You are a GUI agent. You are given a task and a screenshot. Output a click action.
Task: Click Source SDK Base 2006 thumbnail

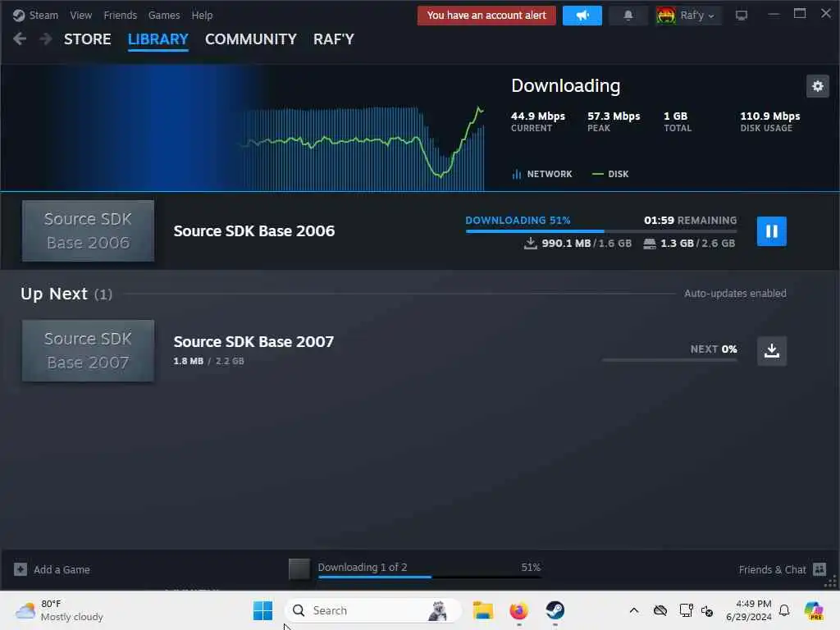[x=88, y=231]
